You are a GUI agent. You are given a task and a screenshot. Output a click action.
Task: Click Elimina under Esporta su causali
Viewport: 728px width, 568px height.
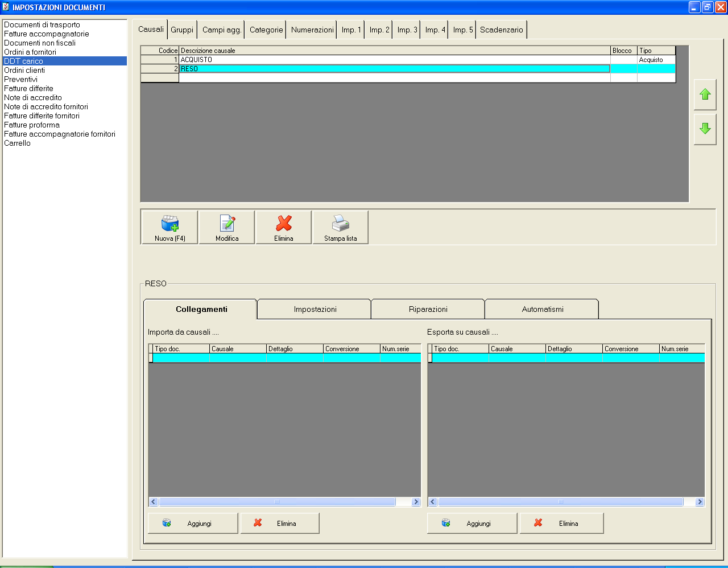click(x=561, y=523)
